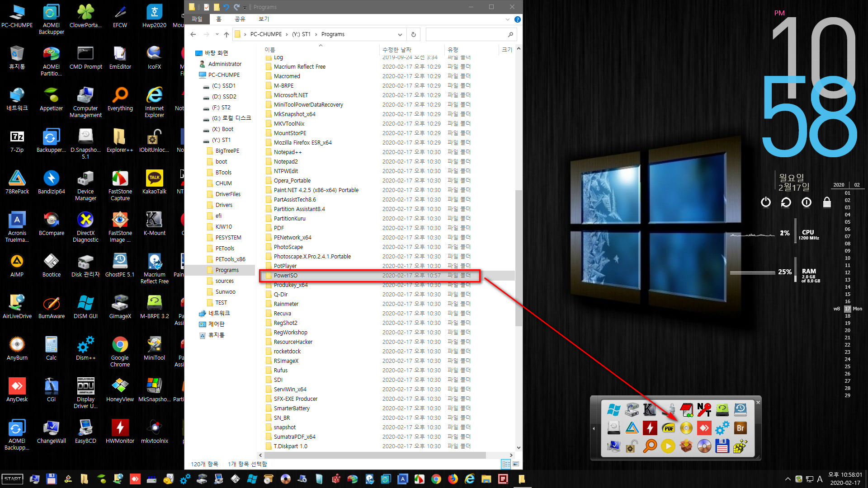
Task: Refresh the Programs folder view
Action: pyautogui.click(x=413, y=34)
